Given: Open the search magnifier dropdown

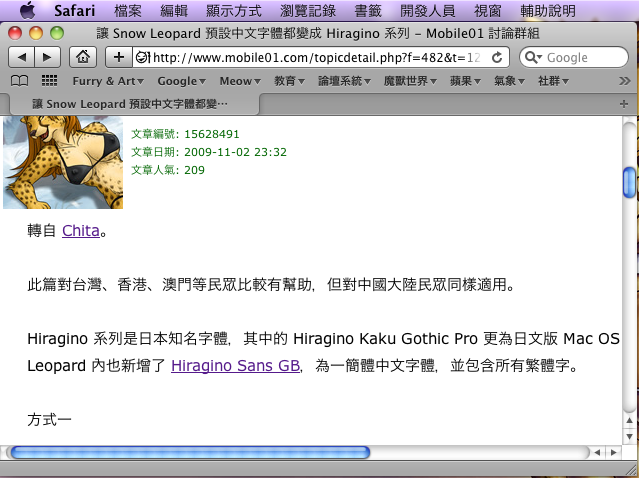Looking at the screenshot, I should tap(533, 57).
